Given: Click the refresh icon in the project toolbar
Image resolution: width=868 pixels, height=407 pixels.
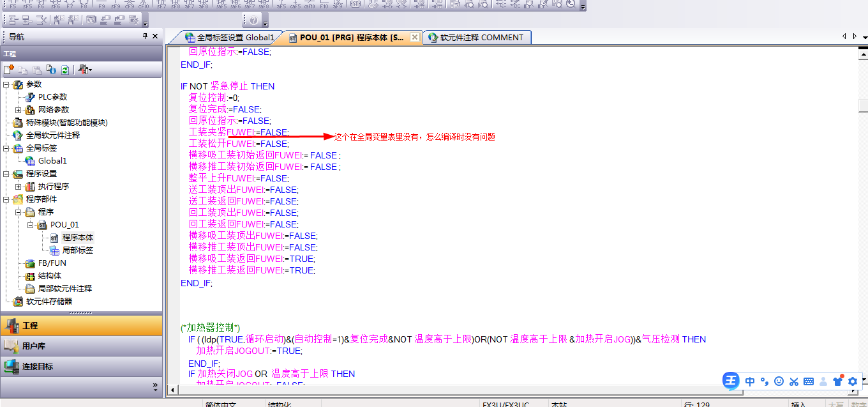Looking at the screenshot, I should [x=64, y=70].
